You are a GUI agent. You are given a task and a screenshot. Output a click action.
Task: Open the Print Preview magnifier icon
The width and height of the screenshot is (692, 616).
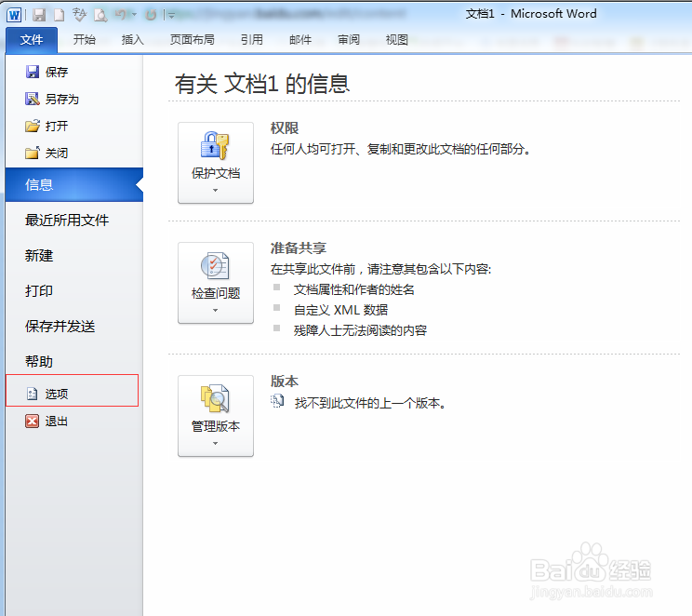100,15
